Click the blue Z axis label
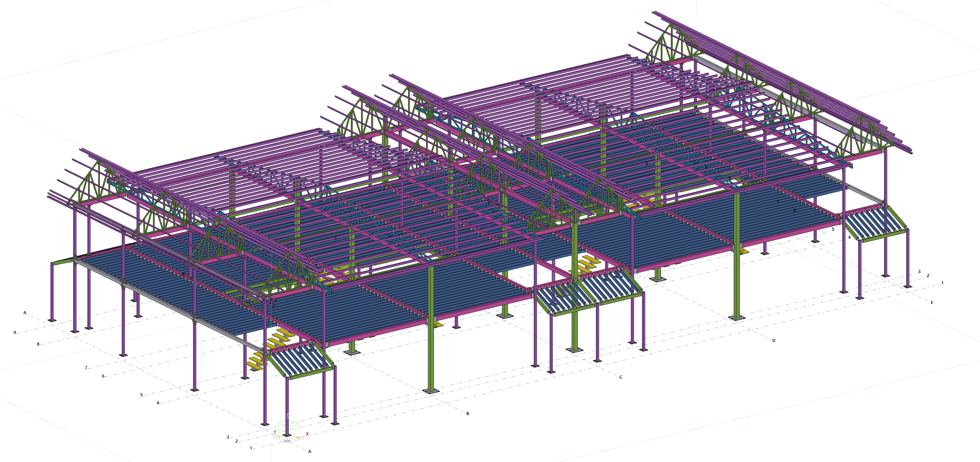Viewport: 980px width, 462px height. pyautogui.click(x=288, y=416)
